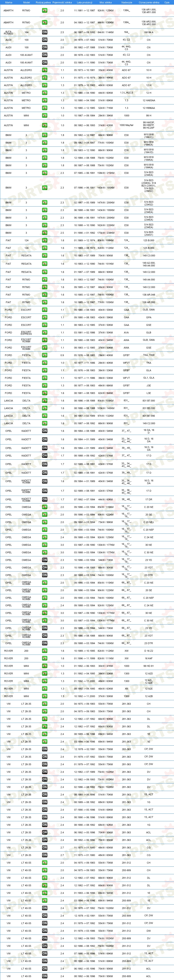Click the 'TKA, TKW' engine code cell
Screen dimensions: 174x980
pos(149,355)
